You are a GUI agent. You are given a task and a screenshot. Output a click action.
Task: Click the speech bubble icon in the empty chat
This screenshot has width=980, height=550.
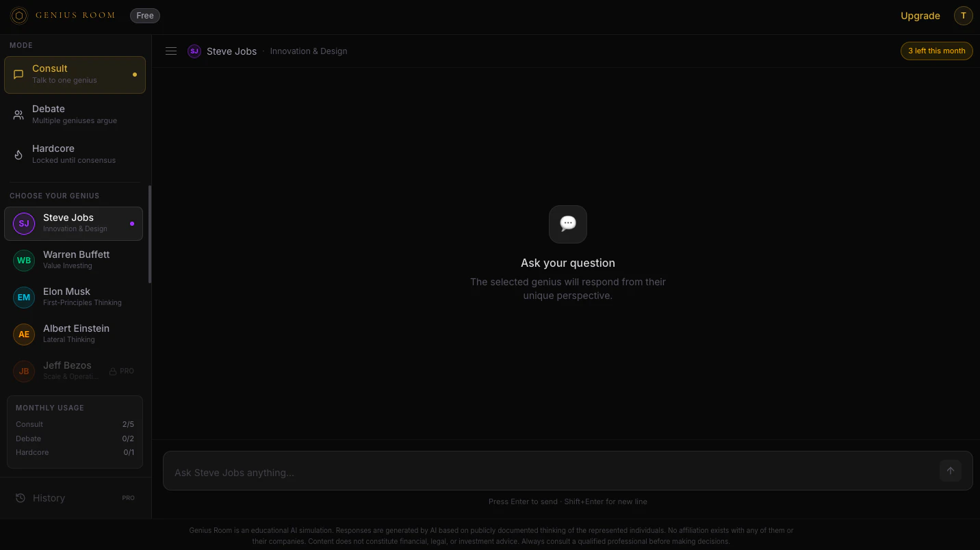point(568,224)
